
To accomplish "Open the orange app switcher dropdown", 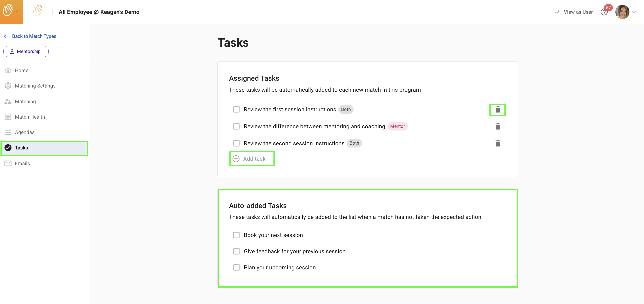I will pyautogui.click(x=11, y=11).
